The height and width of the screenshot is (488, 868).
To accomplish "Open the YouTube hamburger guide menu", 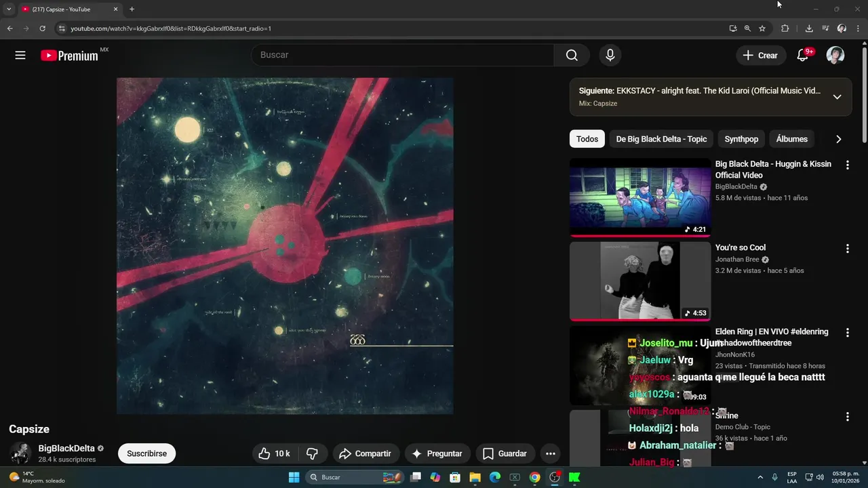I will coord(20,56).
